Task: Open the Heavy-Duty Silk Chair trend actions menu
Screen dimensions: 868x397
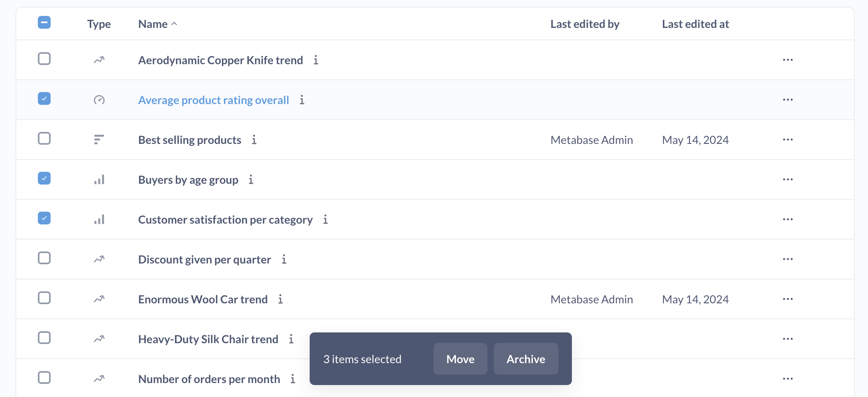Action: click(787, 338)
